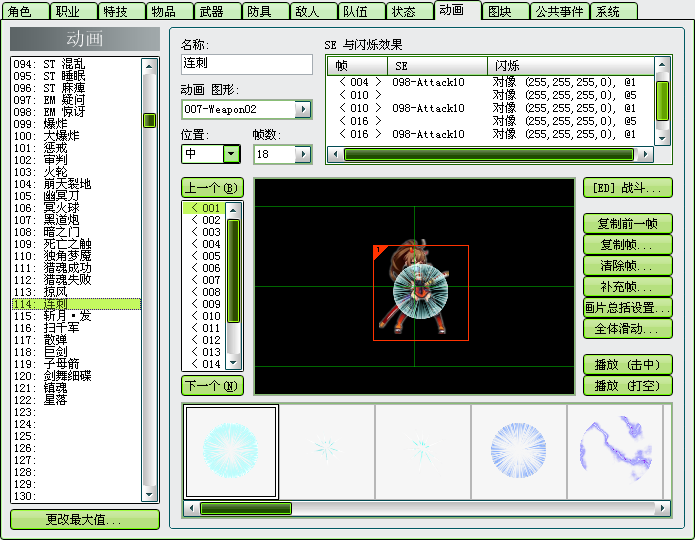This screenshot has height=540, width=695.
Task: Switch to the 敌人 tab
Action: point(312,11)
